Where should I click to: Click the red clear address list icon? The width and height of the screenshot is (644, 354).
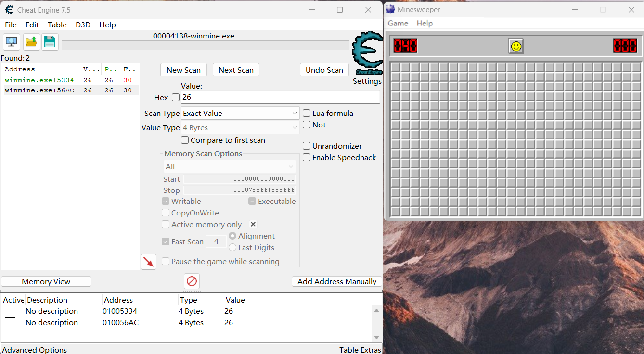click(x=192, y=281)
